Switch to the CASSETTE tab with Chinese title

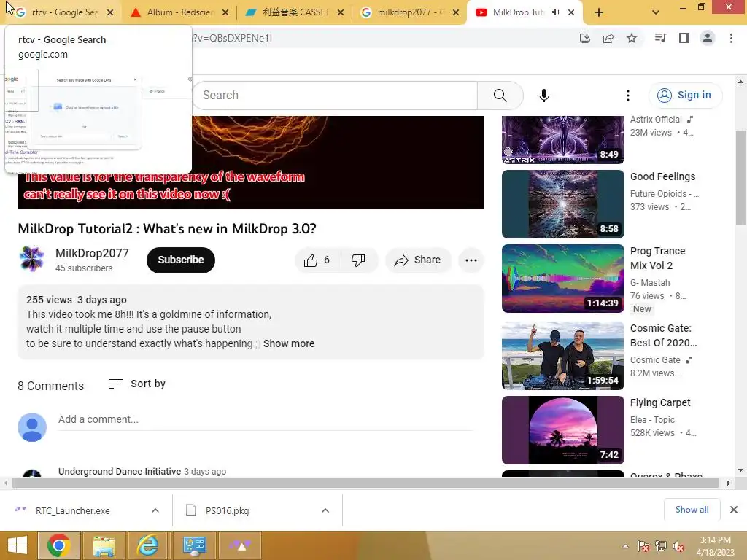click(295, 12)
